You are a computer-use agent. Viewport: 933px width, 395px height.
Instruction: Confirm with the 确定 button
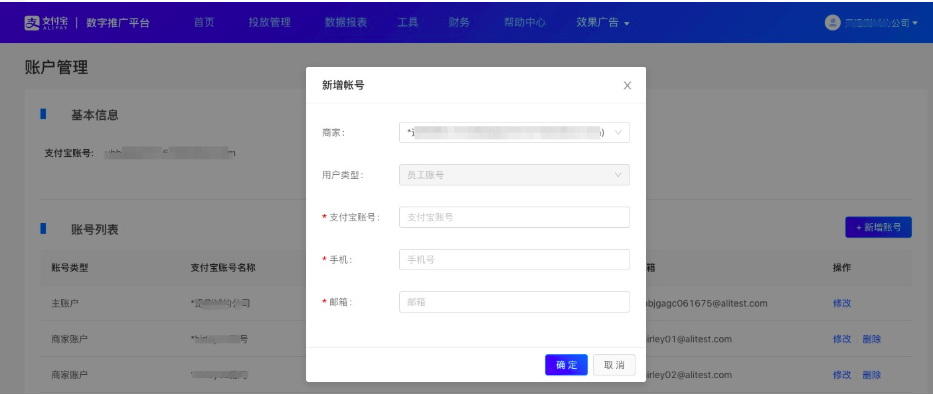(566, 365)
